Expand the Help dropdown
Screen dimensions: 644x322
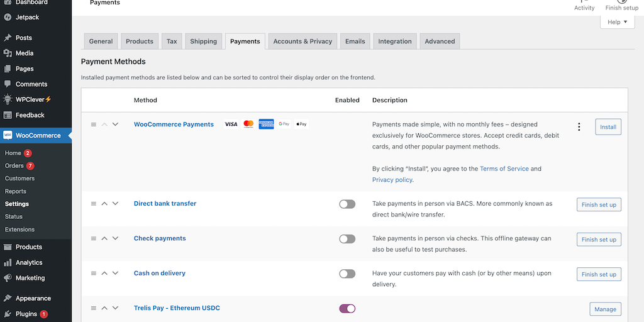click(x=617, y=22)
